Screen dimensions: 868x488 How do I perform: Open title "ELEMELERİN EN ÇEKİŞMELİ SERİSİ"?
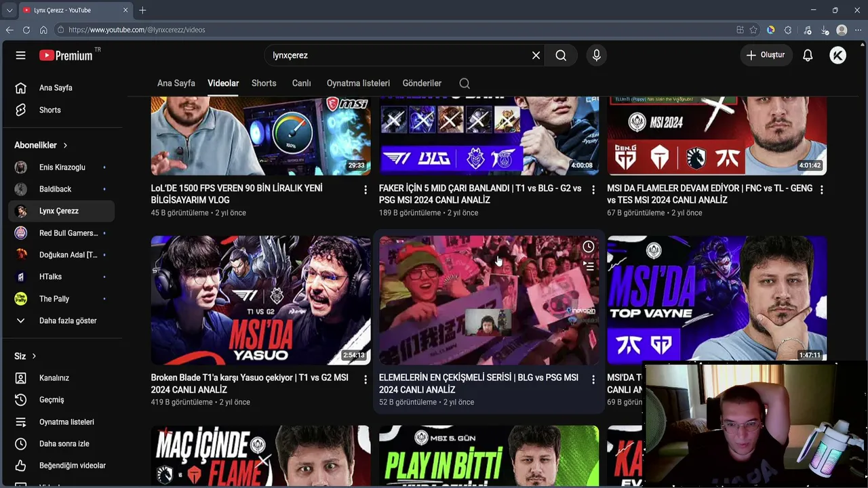[x=479, y=384]
